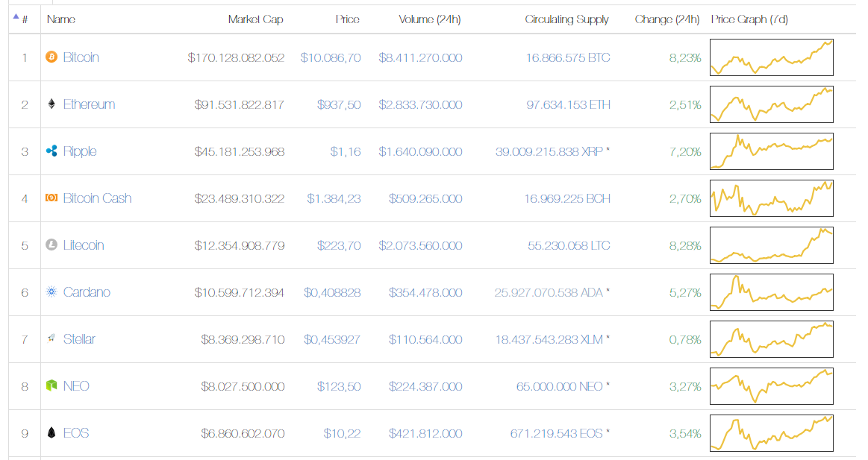Click the Bitcoin Cash logo icon
Screen dimensions: 868x460
point(51,198)
